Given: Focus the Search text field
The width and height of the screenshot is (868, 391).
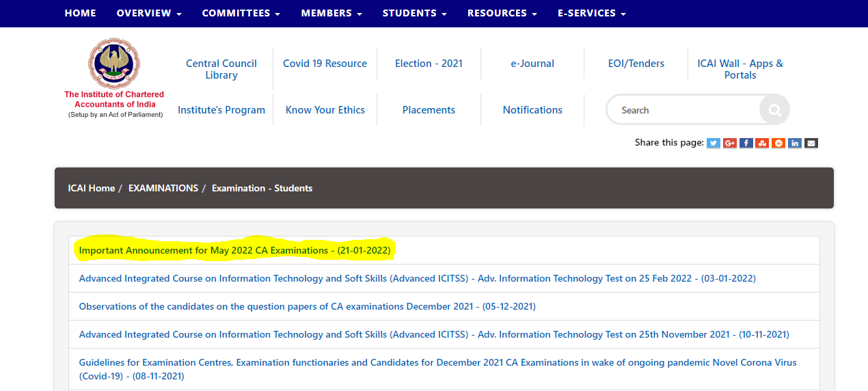Looking at the screenshot, I should pyautogui.click(x=683, y=109).
